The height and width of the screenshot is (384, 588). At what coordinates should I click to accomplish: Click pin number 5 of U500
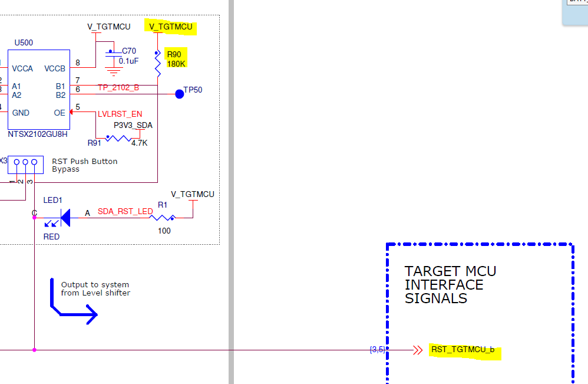pos(78,107)
